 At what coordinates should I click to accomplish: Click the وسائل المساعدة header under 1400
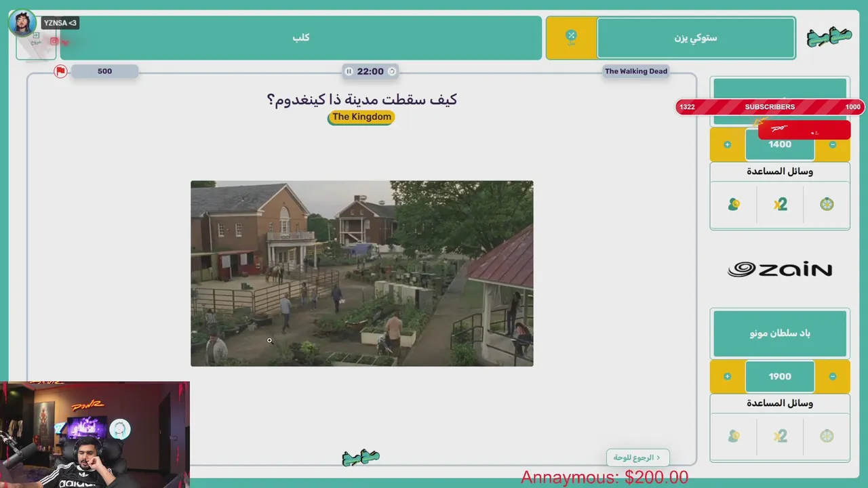[x=780, y=171]
